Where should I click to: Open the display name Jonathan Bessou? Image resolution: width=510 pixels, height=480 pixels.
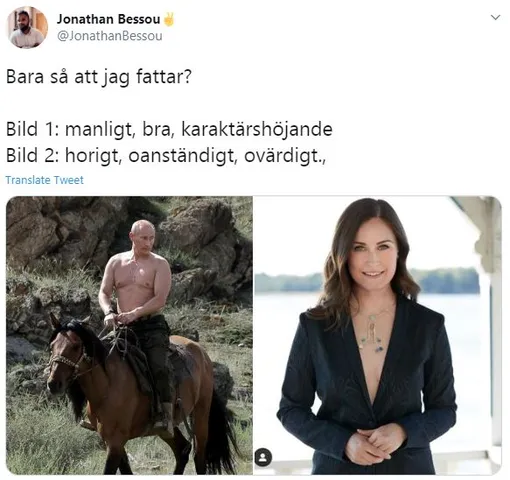tap(108, 19)
